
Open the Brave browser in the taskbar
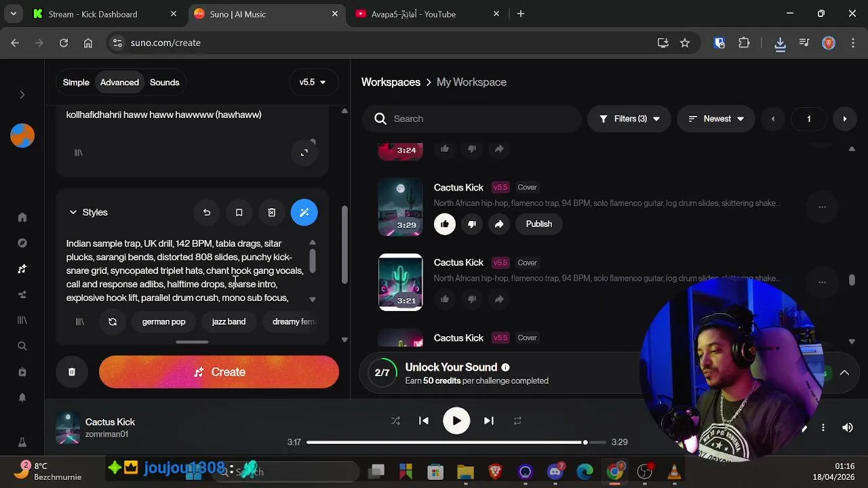(x=496, y=472)
